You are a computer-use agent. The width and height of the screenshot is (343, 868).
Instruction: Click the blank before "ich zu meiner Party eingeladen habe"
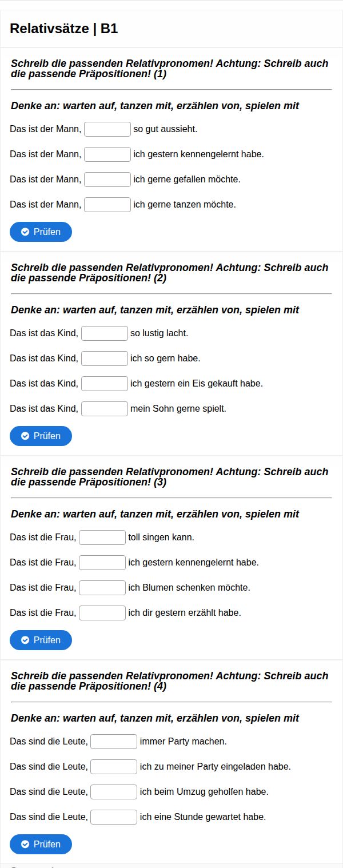click(114, 767)
